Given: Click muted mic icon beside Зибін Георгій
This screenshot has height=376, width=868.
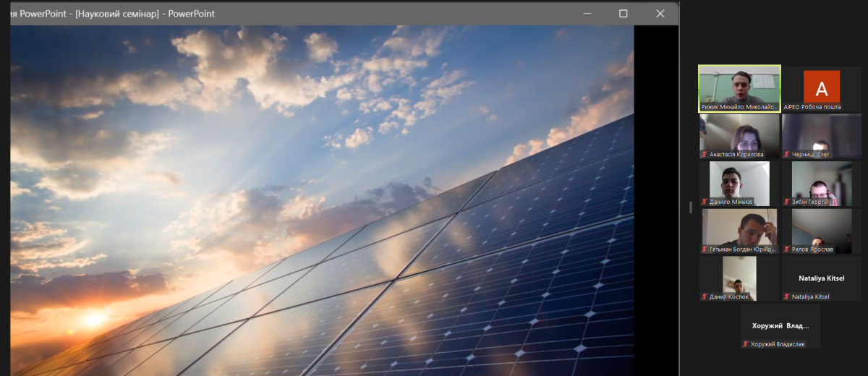Looking at the screenshot, I should pos(786,202).
